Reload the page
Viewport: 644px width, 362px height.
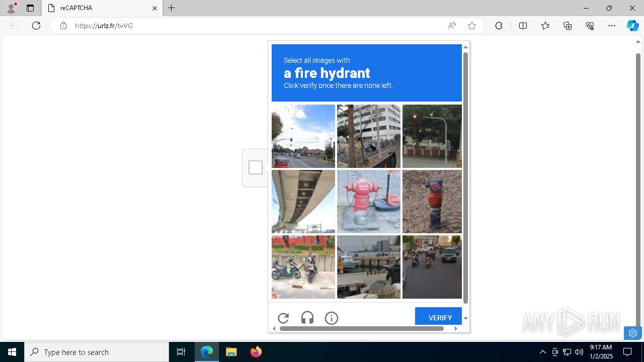(36, 26)
